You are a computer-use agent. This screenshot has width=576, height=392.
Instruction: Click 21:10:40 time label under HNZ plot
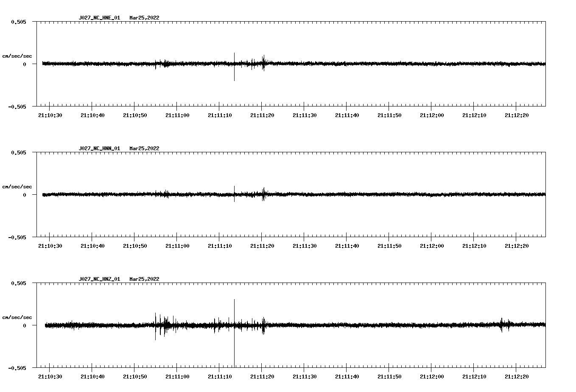coord(92,377)
